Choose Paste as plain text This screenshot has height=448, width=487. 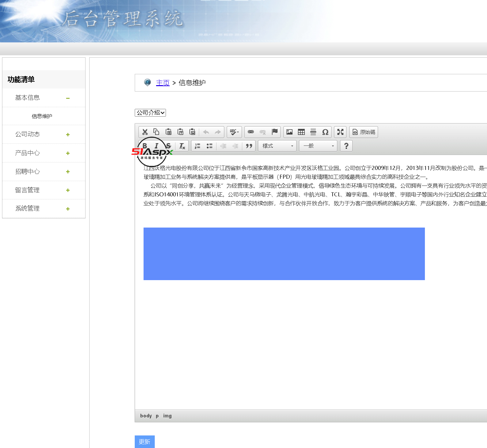pyautogui.click(x=180, y=132)
